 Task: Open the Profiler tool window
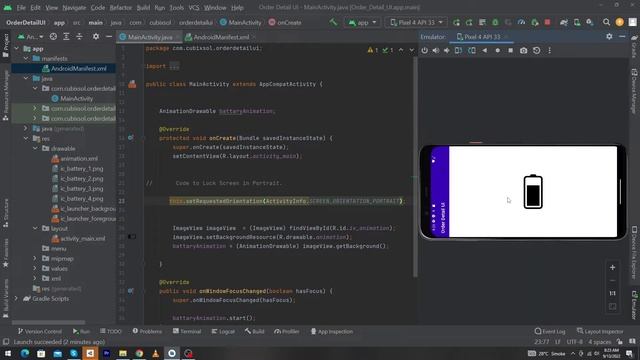tap(287, 331)
